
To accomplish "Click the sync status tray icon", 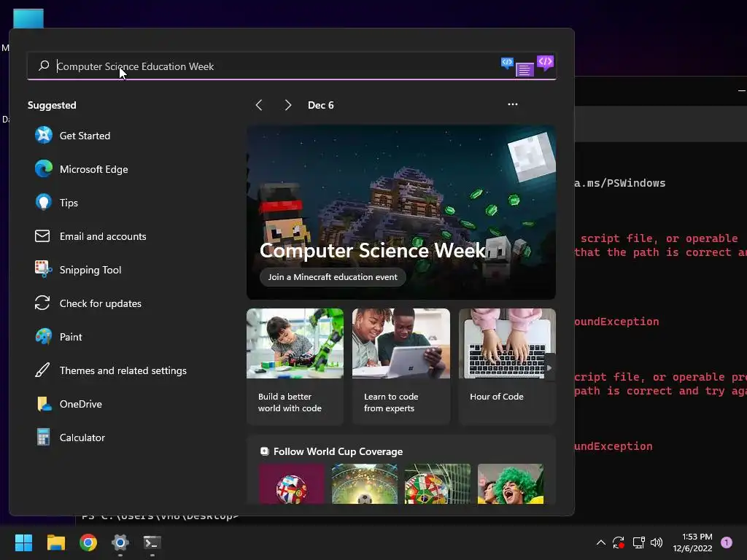I will (x=619, y=542).
